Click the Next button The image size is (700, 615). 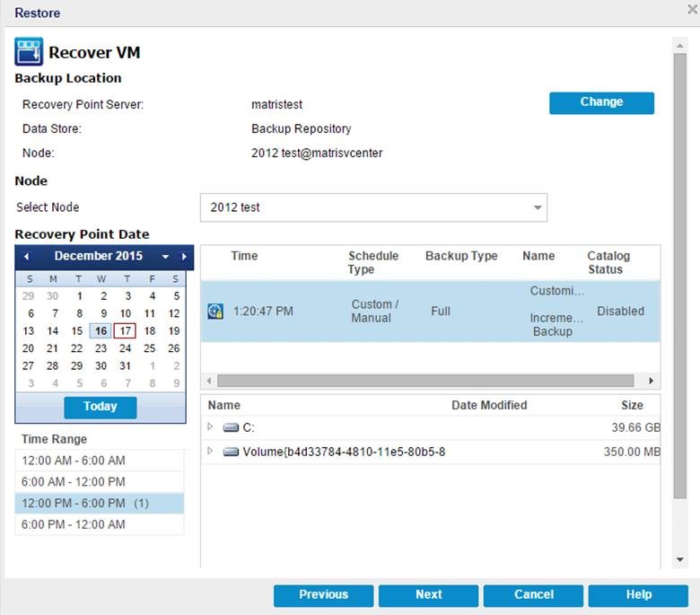point(429,596)
